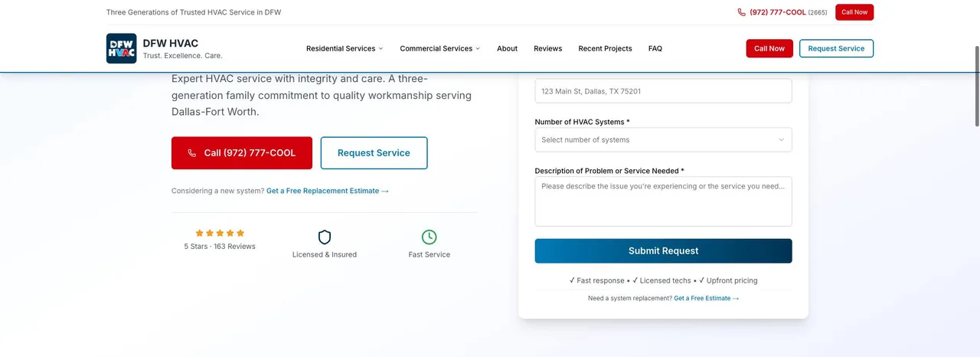Open the FAQ page
980x357 pixels.
coord(655,48)
